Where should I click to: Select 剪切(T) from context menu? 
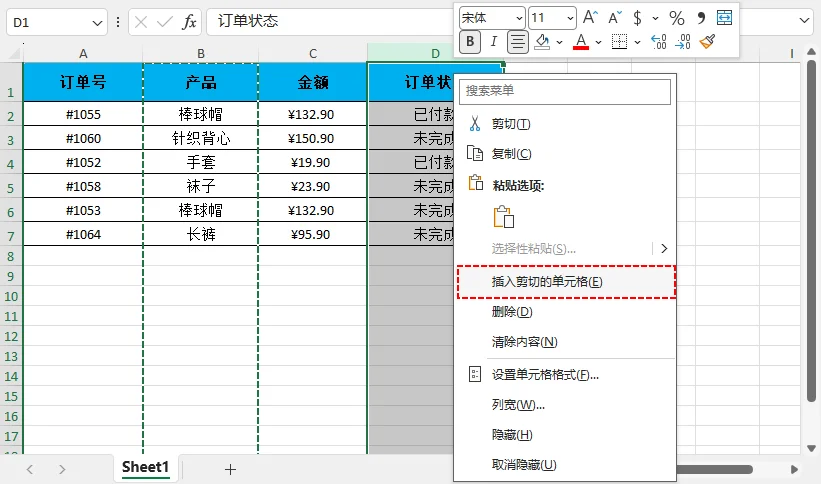point(565,124)
